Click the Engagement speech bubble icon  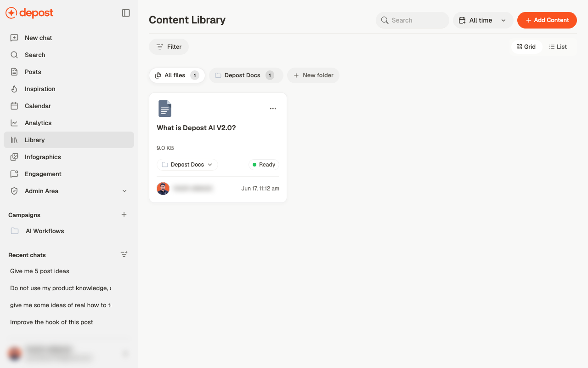click(x=14, y=174)
